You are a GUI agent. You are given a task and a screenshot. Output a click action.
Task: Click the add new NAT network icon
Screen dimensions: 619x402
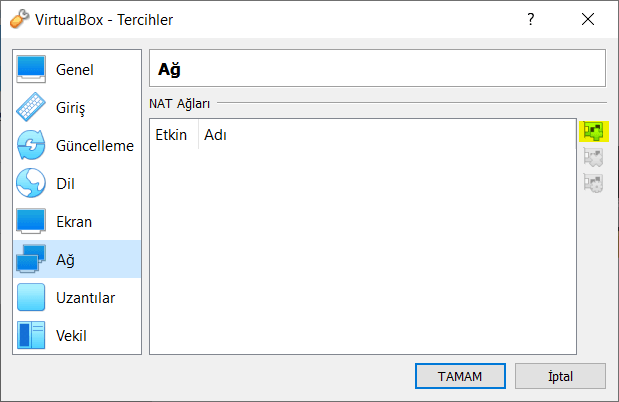(x=594, y=131)
